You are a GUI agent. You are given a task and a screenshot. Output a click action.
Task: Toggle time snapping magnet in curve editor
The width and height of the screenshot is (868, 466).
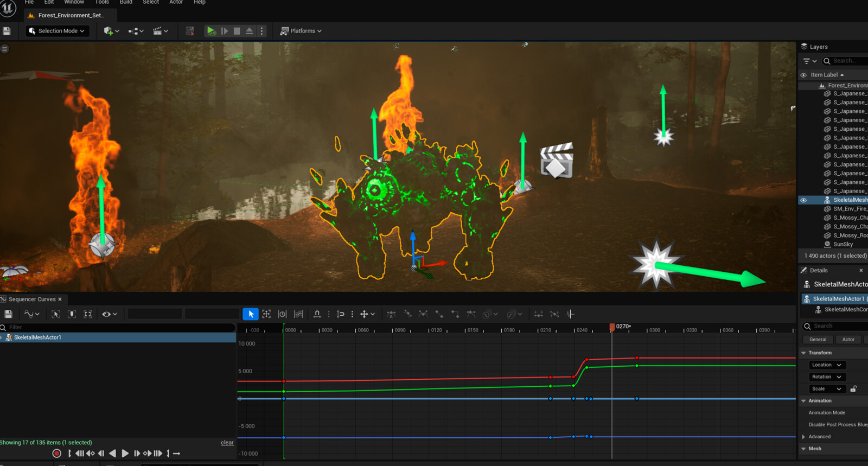(x=317, y=314)
